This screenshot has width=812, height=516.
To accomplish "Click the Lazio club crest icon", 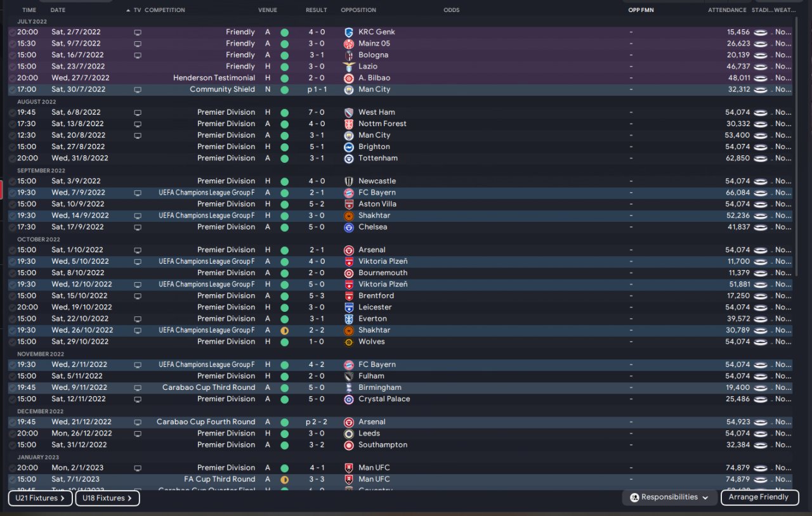I will pyautogui.click(x=348, y=67).
